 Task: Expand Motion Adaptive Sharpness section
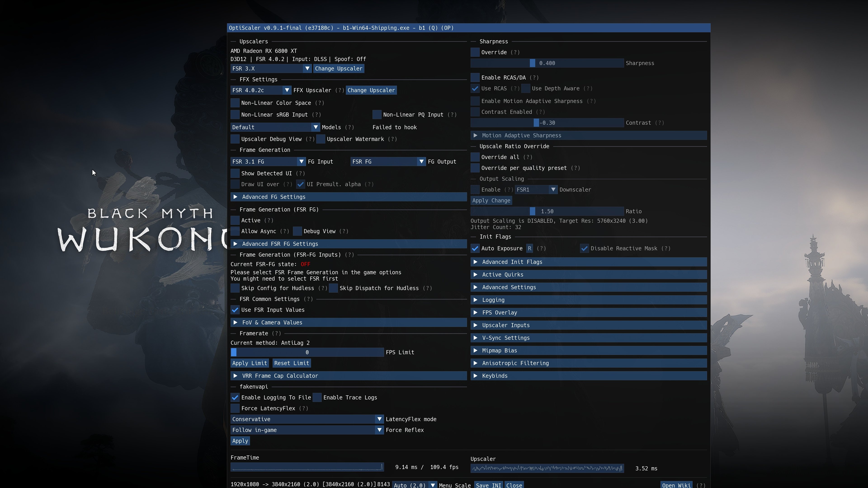coord(589,135)
